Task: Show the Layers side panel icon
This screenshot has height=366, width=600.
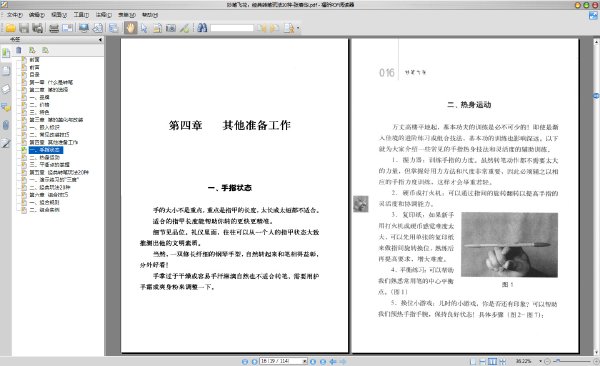Action: pyautogui.click(x=6, y=89)
